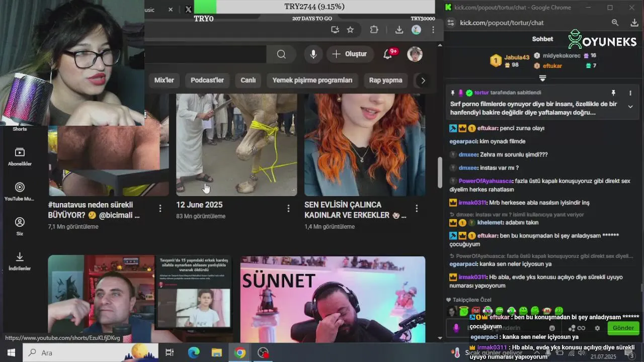Screen dimensions: 644x362
Task: Expand the gift leaderboard with the arrow
Action: [x=542, y=78]
